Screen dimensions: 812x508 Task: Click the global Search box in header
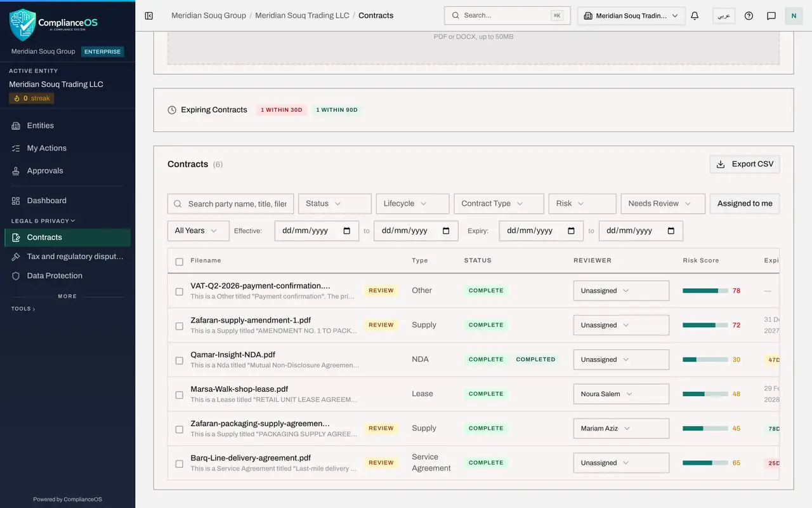507,15
